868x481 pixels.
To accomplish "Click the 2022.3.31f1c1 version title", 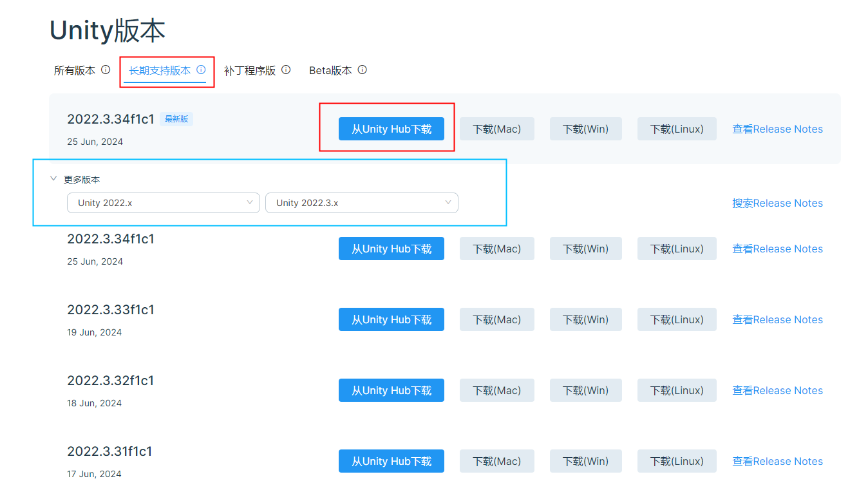I will (110, 451).
